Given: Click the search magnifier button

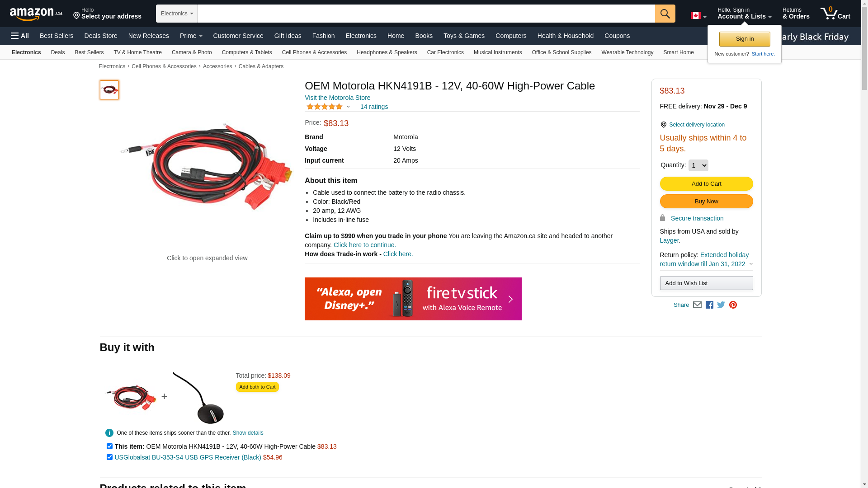Looking at the screenshot, I should tap(665, 14).
